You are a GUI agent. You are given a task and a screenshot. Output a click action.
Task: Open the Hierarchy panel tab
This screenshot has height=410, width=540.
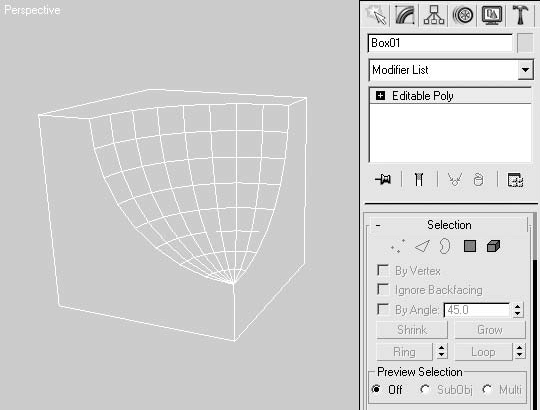434,15
